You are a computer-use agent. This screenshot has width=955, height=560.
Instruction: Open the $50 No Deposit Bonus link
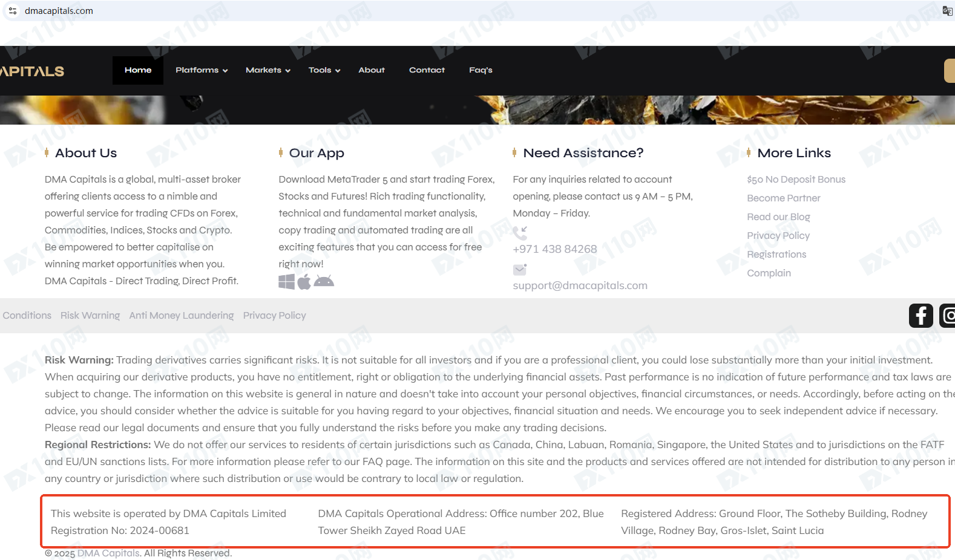[x=796, y=180]
